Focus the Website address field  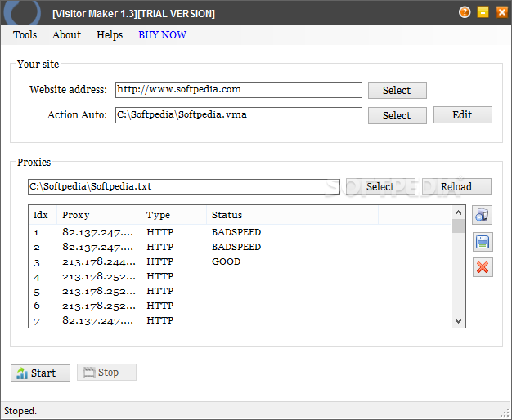[x=239, y=90]
